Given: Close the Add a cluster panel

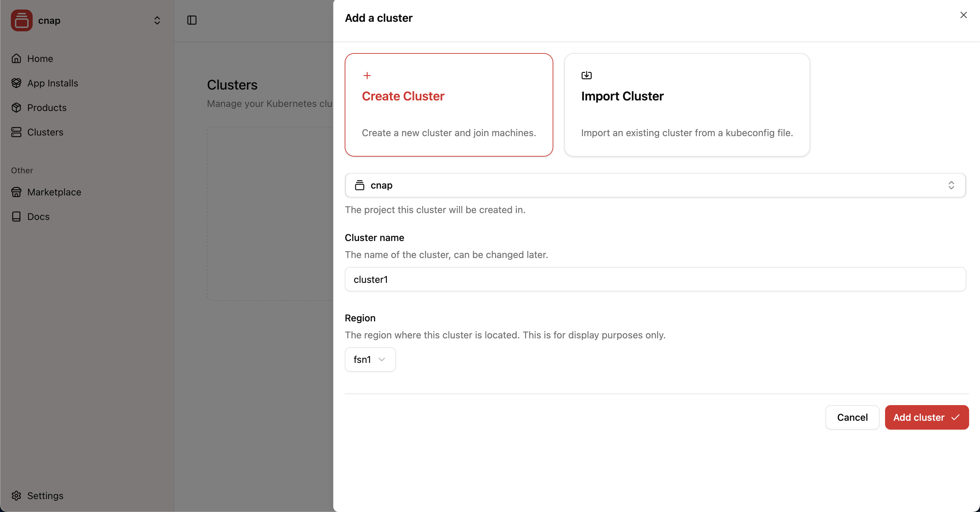Looking at the screenshot, I should pyautogui.click(x=963, y=15).
